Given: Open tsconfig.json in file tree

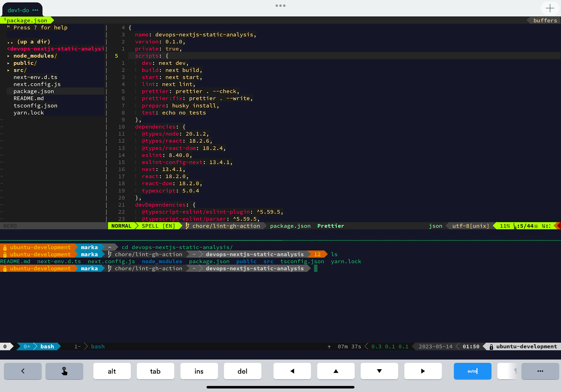Looking at the screenshot, I should pos(35,106).
